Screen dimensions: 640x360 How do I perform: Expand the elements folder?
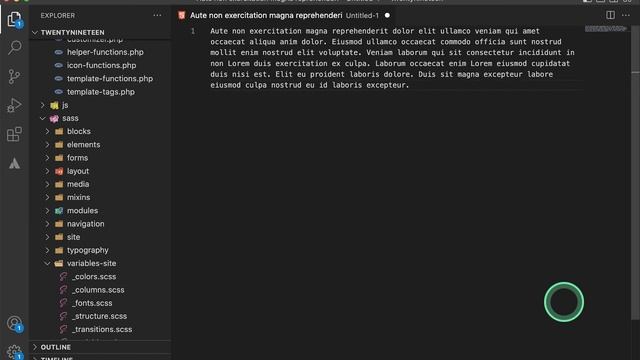point(48,144)
